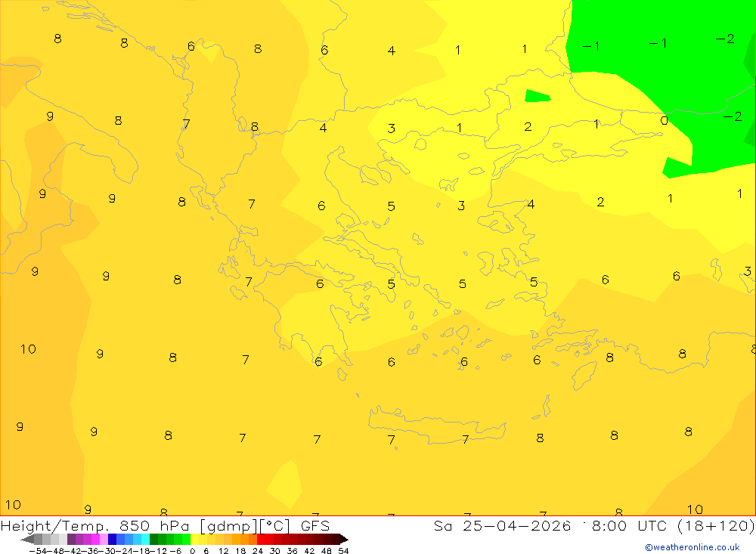Select the "GFS" model name
Screen dimensions: 756x554
click(x=314, y=526)
